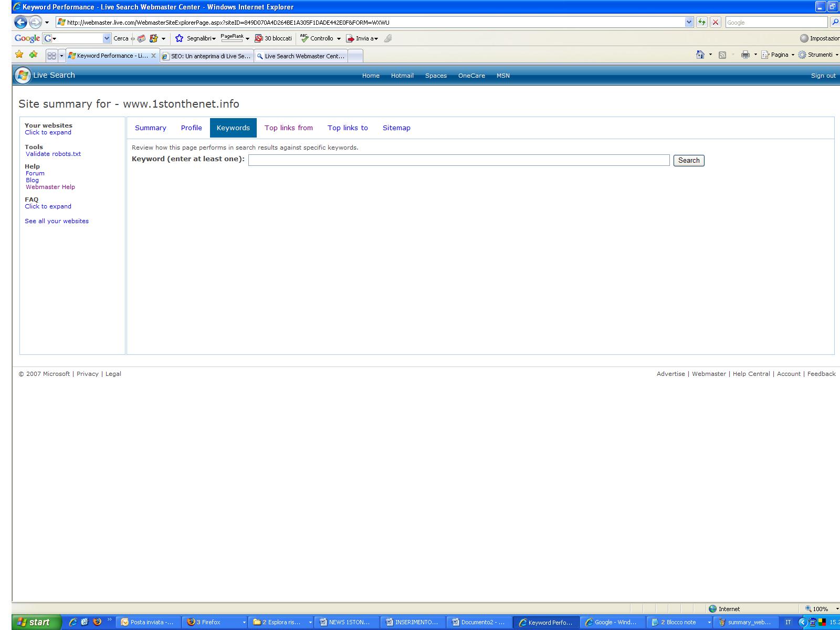Click the PageRank indicator
This screenshot has width=840, height=630.
[x=232, y=38]
